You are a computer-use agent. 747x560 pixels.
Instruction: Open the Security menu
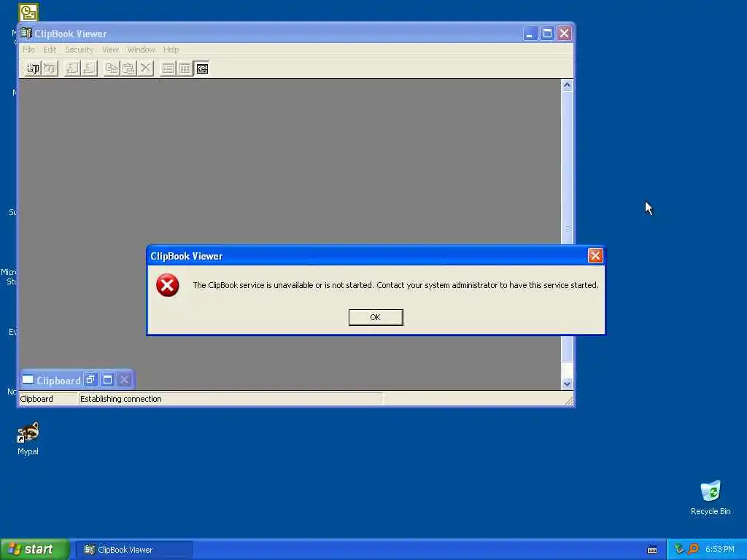click(x=79, y=50)
